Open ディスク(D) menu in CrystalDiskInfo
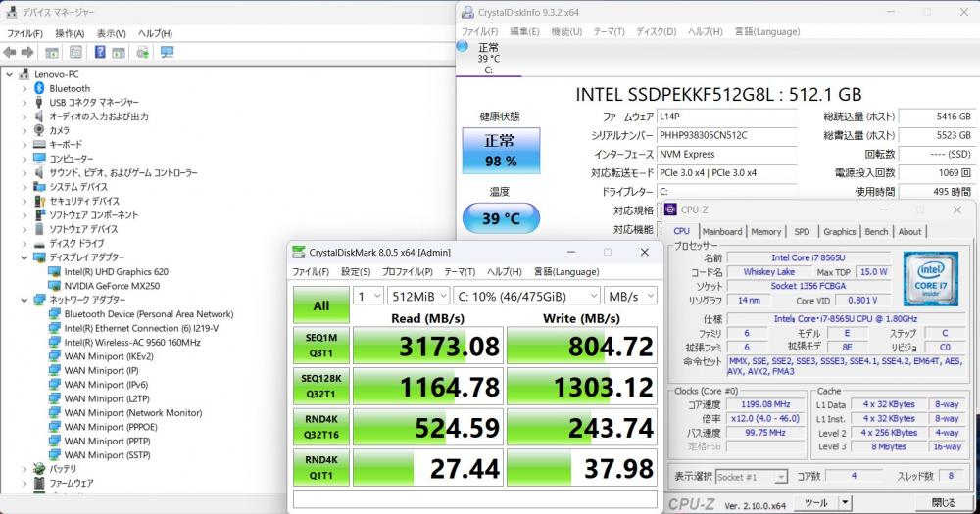Viewport: 980px width, 514px height. pos(656,32)
